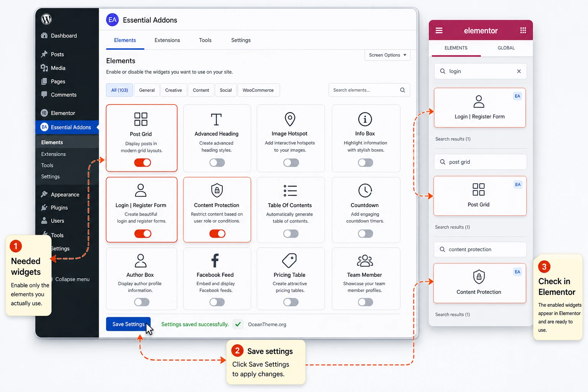Switch on the Author Box toggle
This screenshot has width=588, height=392.
(x=142, y=302)
